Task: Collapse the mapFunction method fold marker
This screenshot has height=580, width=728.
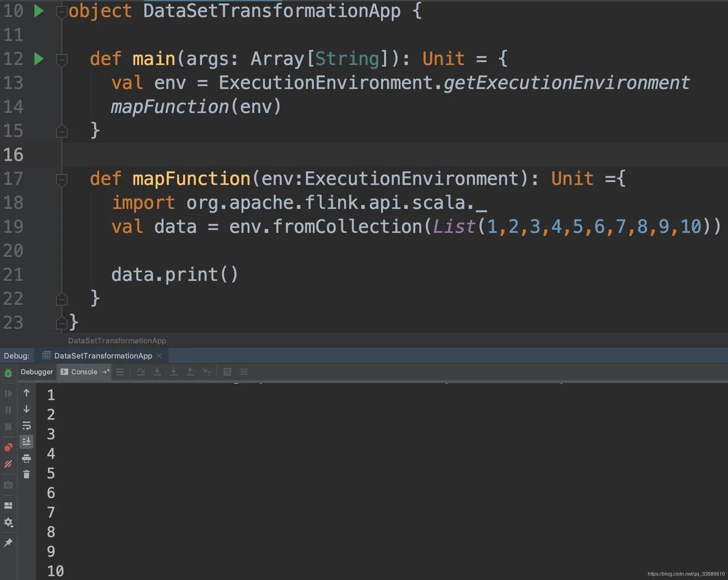Action: point(61,180)
